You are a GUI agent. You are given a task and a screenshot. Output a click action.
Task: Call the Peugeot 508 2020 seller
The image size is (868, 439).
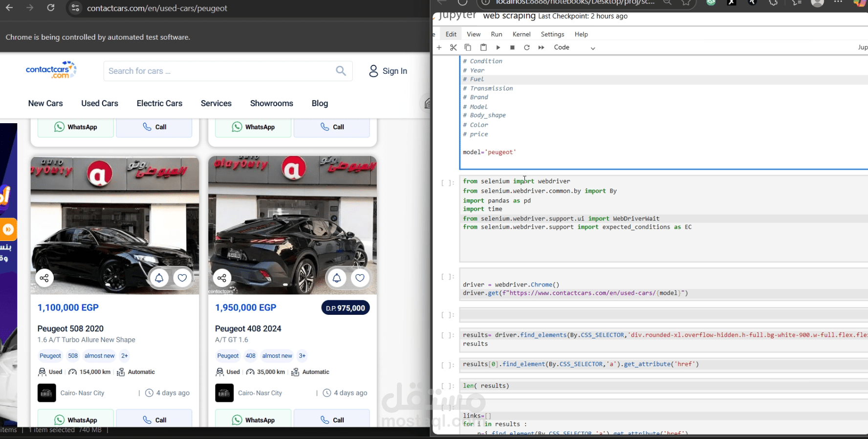click(154, 419)
